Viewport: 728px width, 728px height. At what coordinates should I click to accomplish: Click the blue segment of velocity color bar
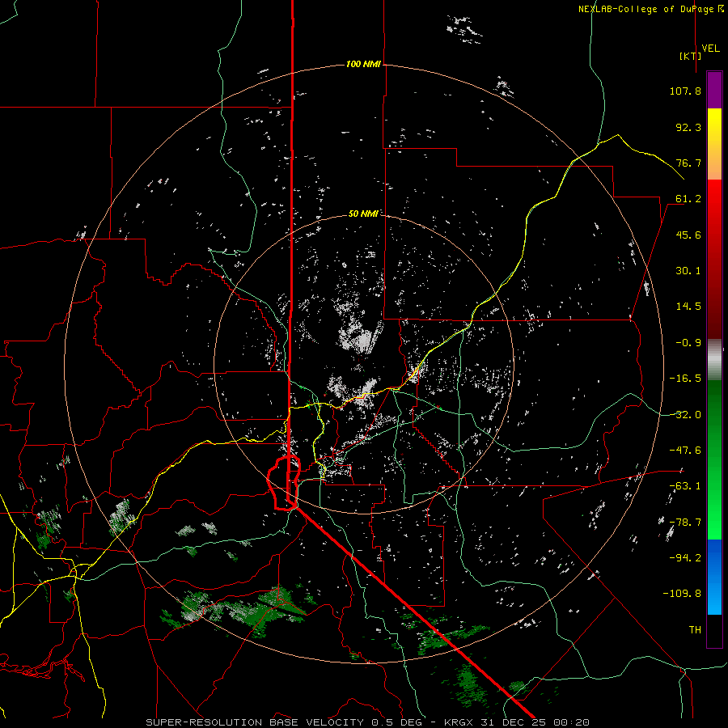pyautogui.click(x=714, y=577)
